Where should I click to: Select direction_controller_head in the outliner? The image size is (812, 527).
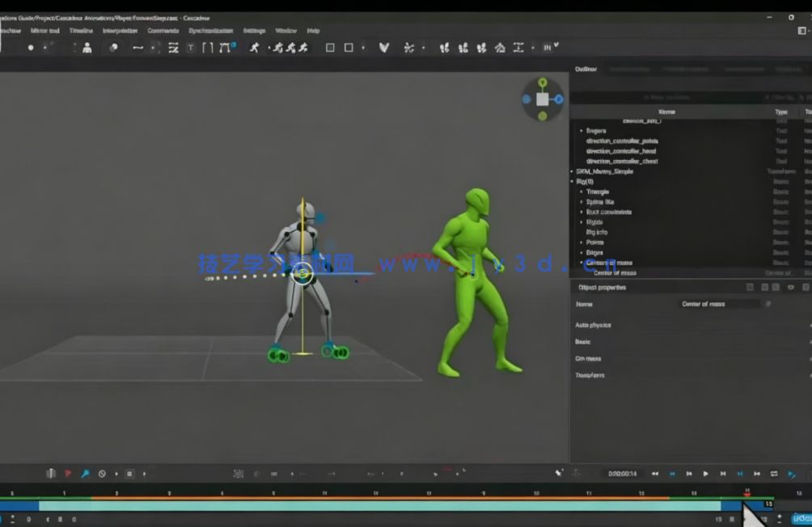621,151
